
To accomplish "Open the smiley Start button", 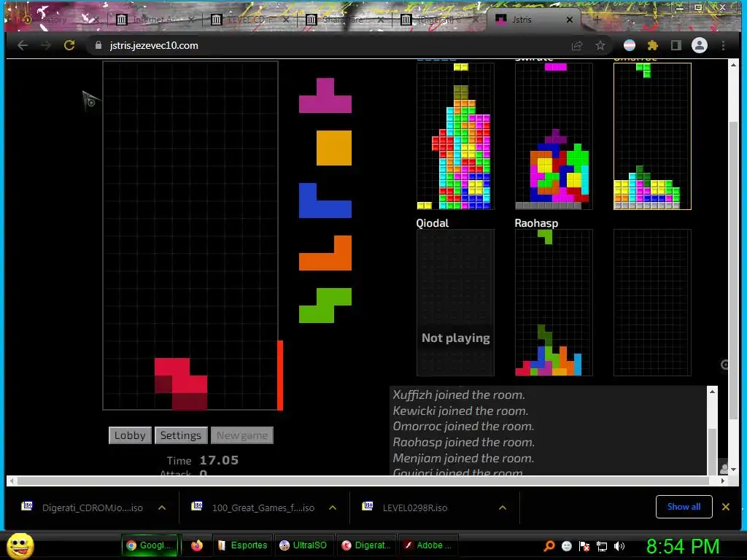I will [20, 545].
